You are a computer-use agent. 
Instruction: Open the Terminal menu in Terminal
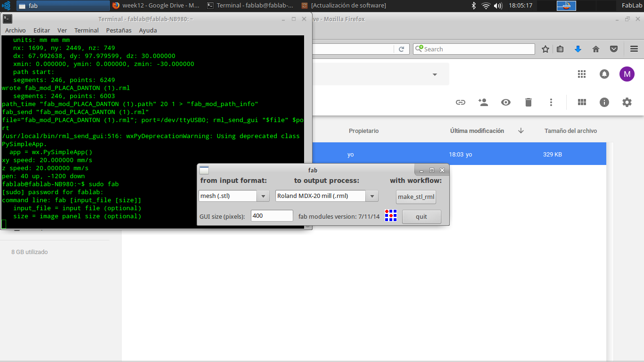click(x=86, y=30)
